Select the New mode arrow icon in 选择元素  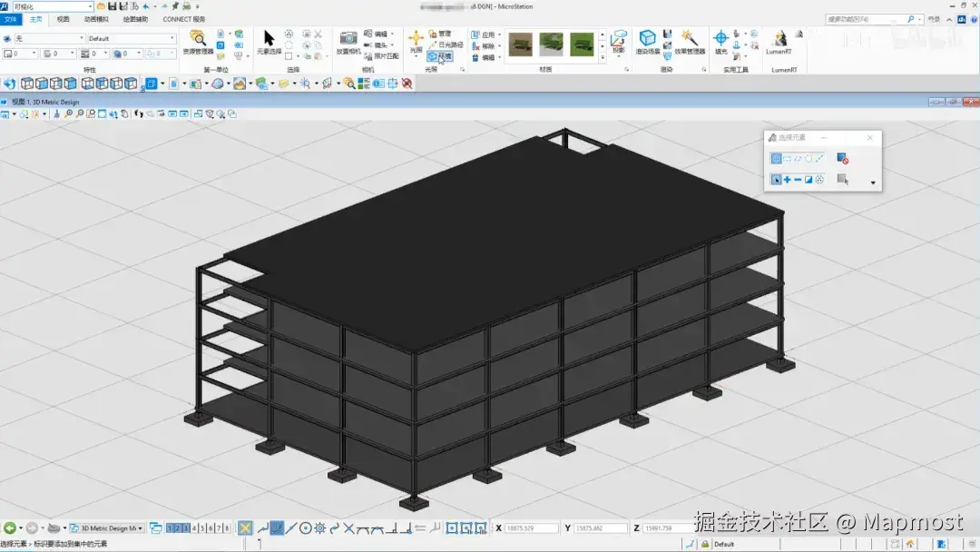(x=776, y=180)
